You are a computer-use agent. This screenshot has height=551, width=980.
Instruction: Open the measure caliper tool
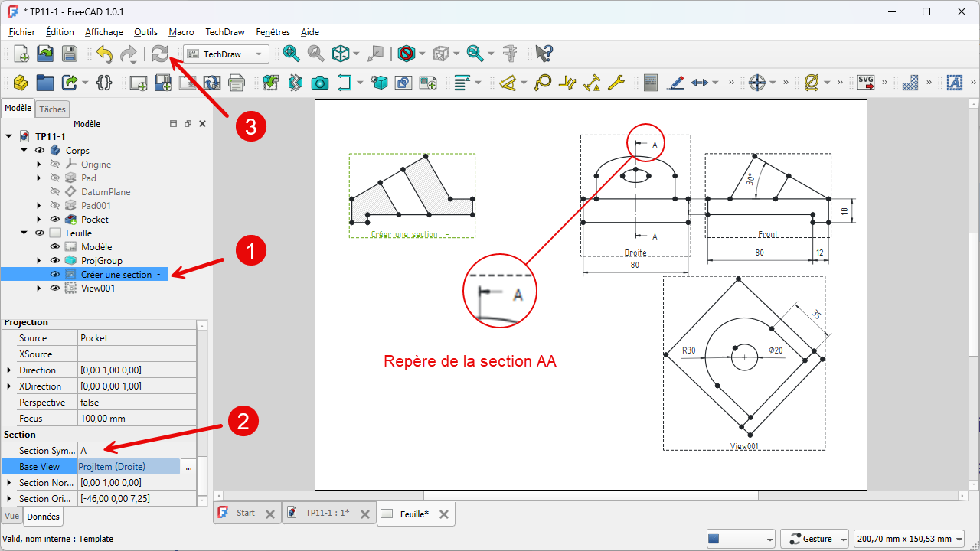pos(511,54)
